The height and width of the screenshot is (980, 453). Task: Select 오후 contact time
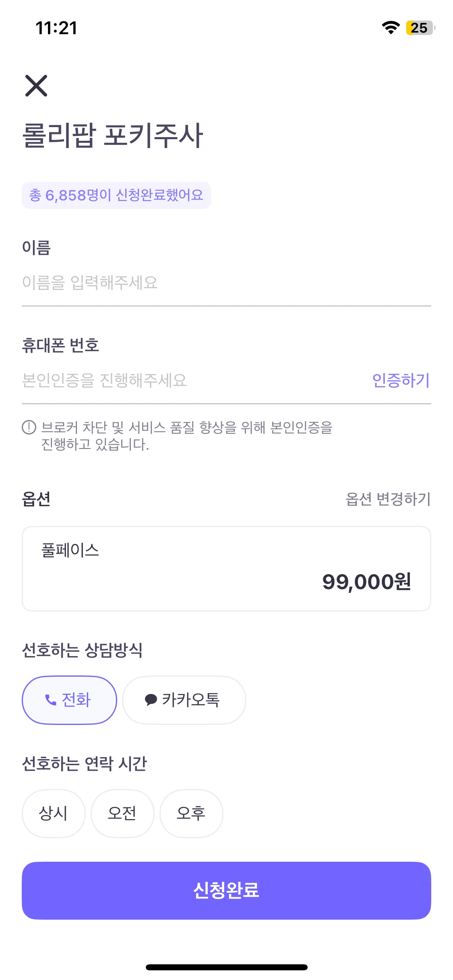(191, 813)
